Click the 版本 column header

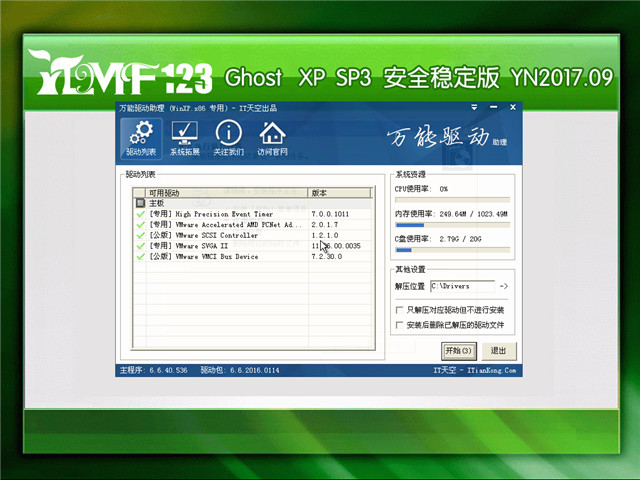(342, 192)
